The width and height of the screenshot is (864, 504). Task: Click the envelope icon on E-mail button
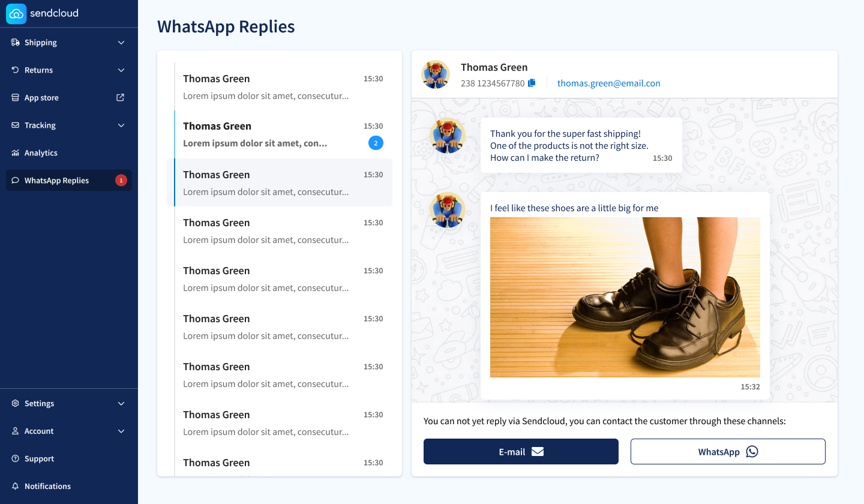(x=538, y=452)
